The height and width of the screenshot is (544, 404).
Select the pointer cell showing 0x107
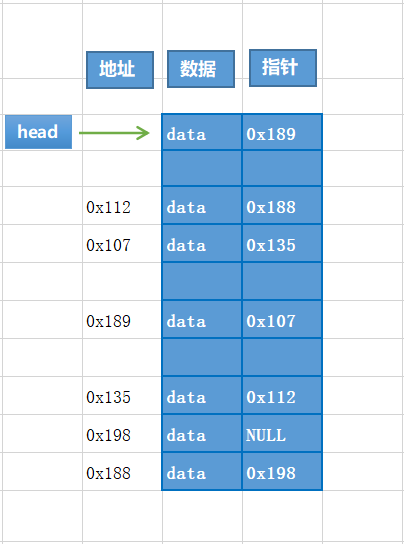(282, 319)
